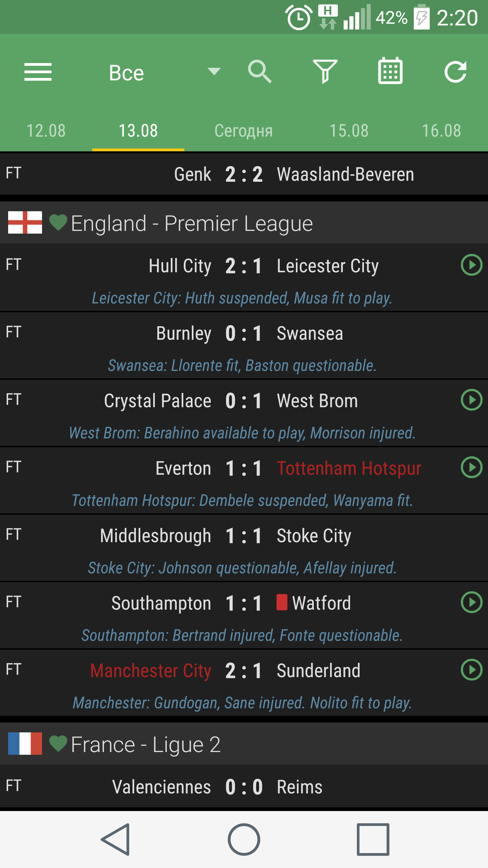The height and width of the screenshot is (868, 488).
Task: Open the filter funnel icon
Action: [x=325, y=72]
